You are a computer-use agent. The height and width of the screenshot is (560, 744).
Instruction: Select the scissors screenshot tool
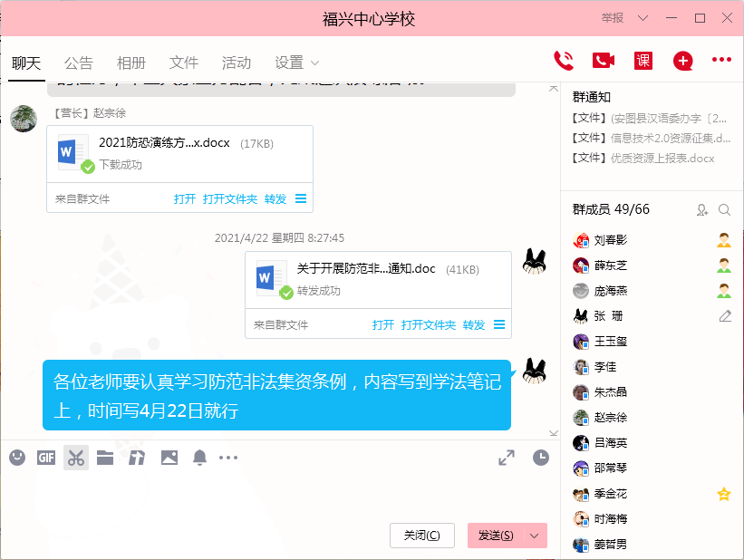pos(76,458)
